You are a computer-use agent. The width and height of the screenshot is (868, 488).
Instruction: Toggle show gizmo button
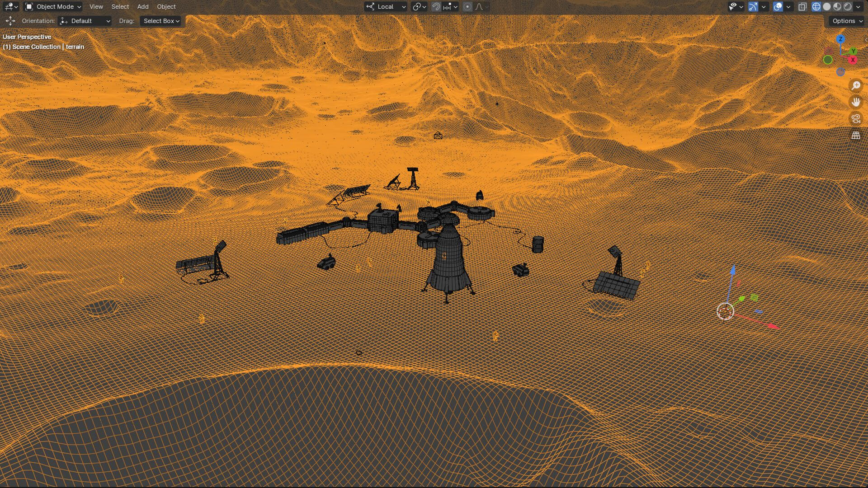pos(753,7)
